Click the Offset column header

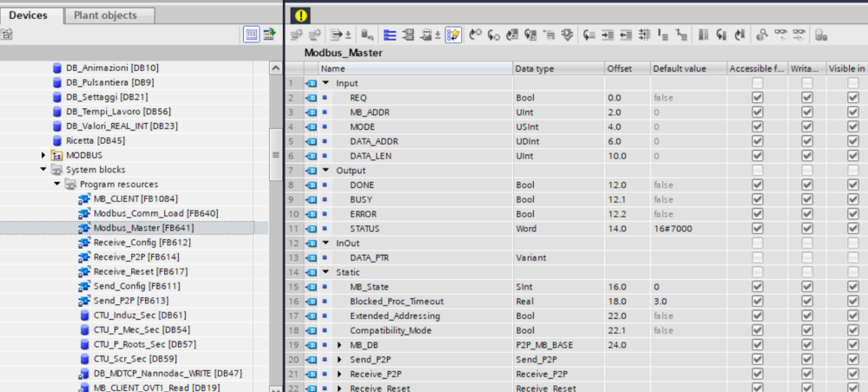pyautogui.click(x=628, y=69)
